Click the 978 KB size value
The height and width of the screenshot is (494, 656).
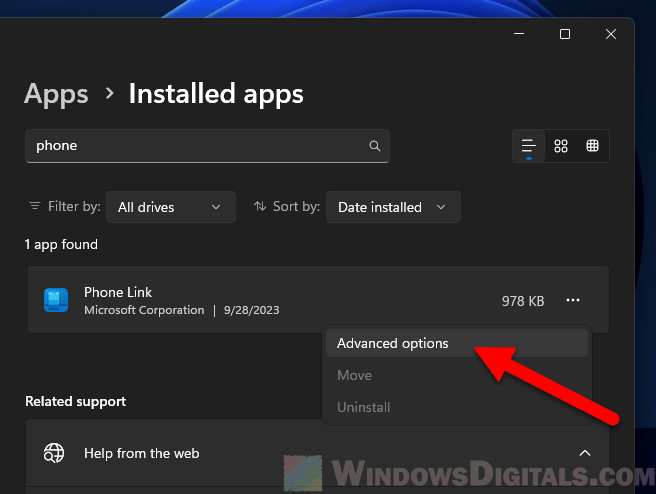523,301
